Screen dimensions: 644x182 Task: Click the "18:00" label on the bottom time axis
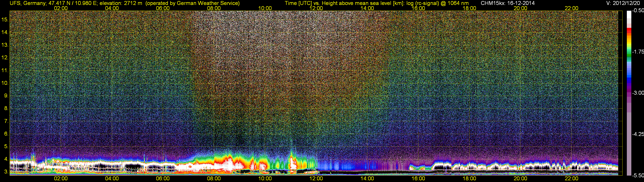tap(469, 179)
